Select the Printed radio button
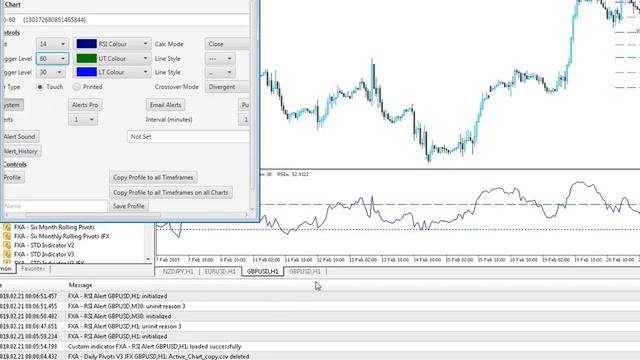640x360 pixels. click(x=76, y=87)
